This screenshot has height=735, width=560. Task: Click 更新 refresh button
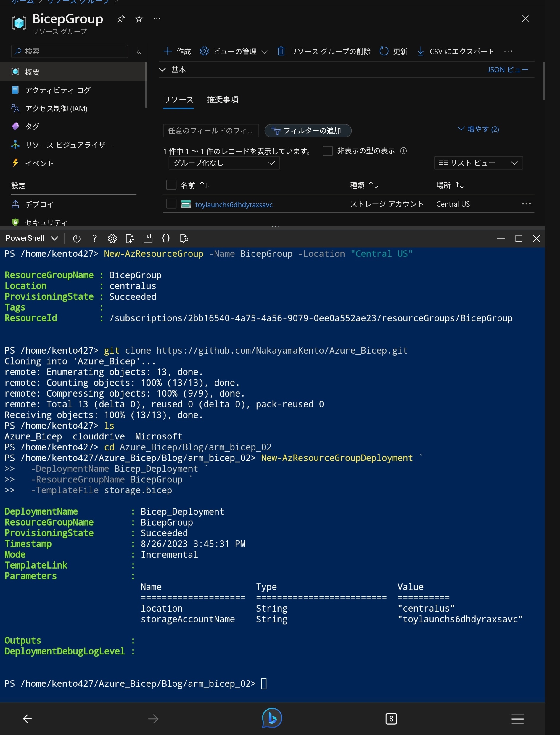[x=394, y=51]
